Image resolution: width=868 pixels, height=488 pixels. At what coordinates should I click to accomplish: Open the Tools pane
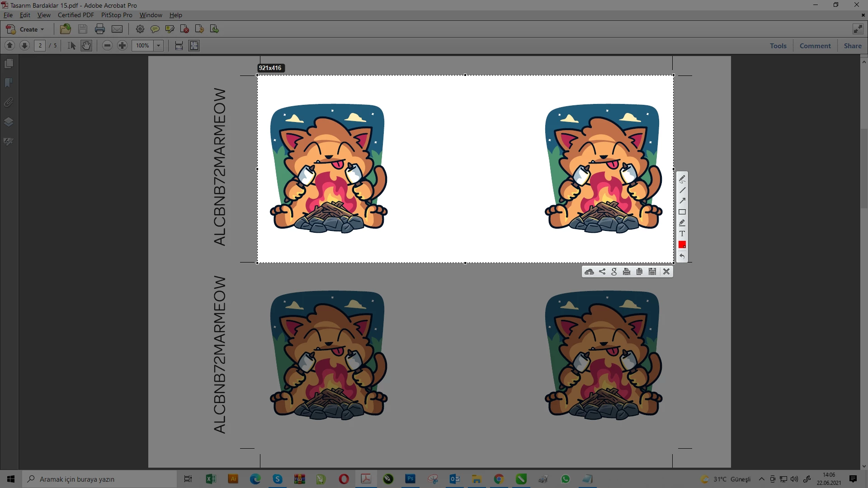(778, 46)
